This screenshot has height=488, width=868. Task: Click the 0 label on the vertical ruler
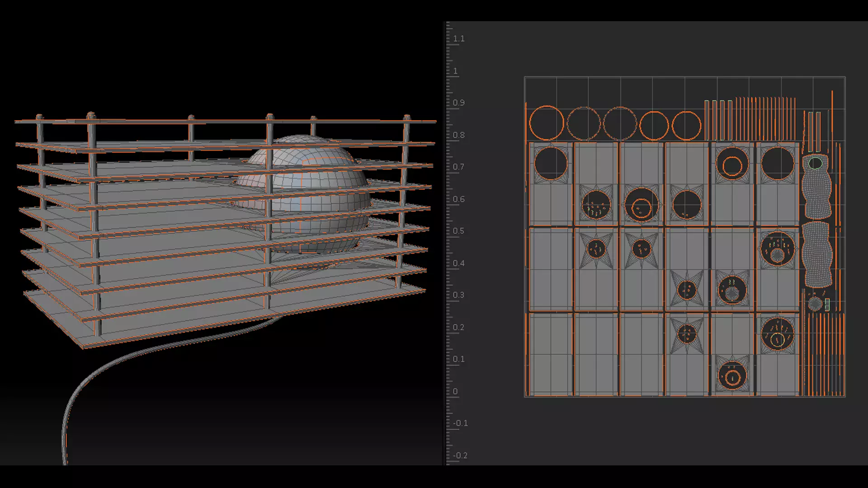click(455, 391)
